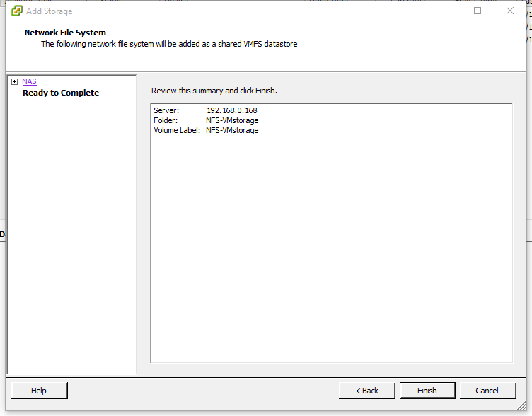Go back with the Back button

point(366,391)
